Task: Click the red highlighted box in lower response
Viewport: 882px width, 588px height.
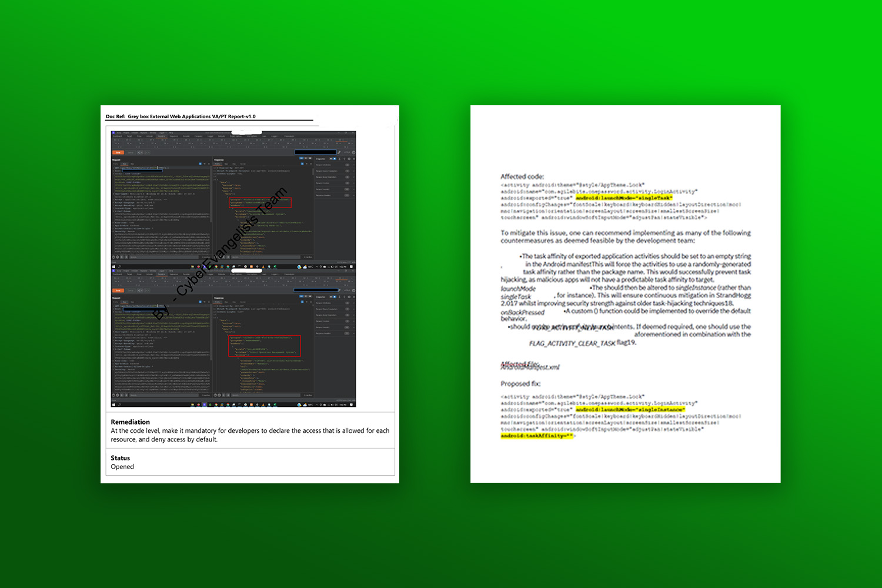Action: coord(265,346)
